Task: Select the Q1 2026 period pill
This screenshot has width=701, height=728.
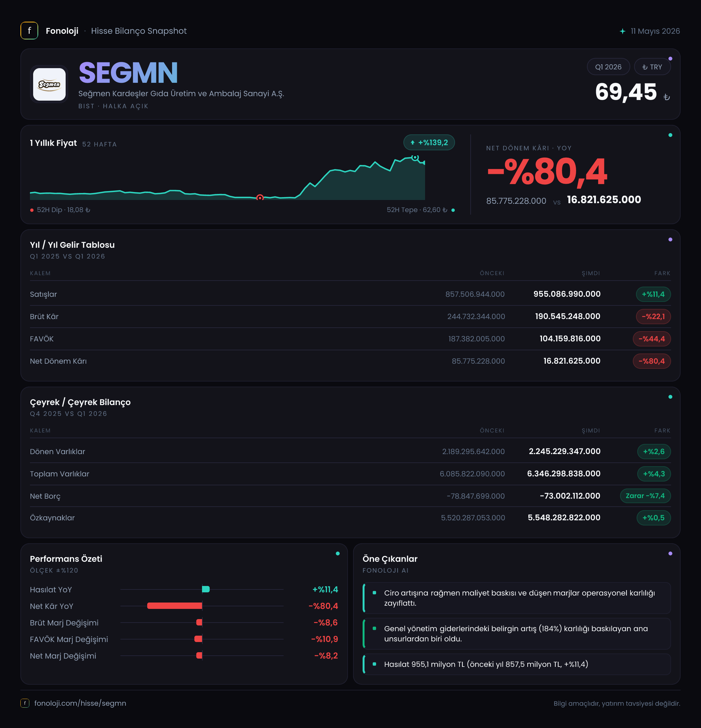Action: (608, 67)
